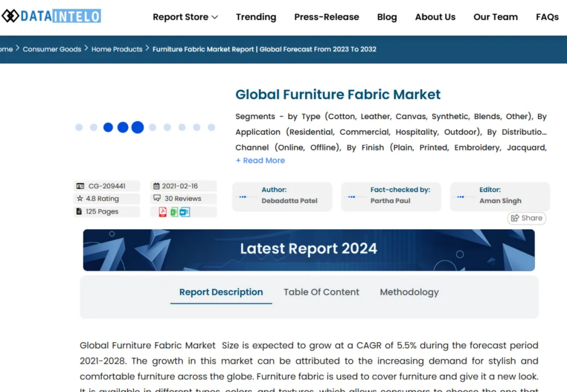The height and width of the screenshot is (392, 567).
Task: Select the Report Description tab
Action: click(221, 292)
